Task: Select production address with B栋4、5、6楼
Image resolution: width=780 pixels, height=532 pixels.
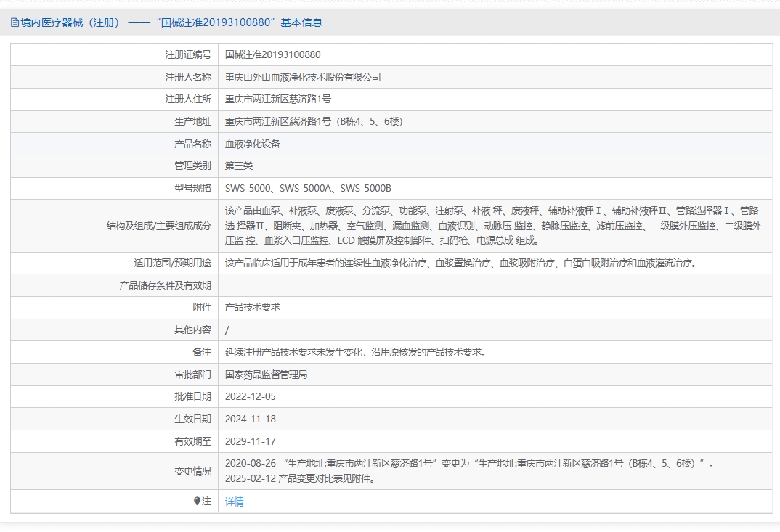Action: pos(314,121)
